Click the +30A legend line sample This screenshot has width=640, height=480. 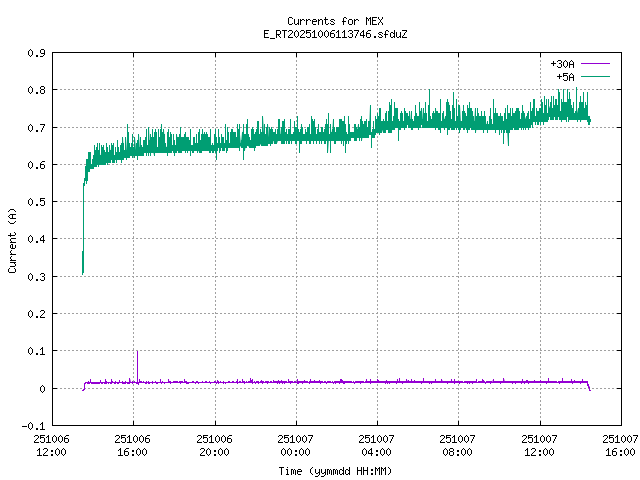point(595,64)
